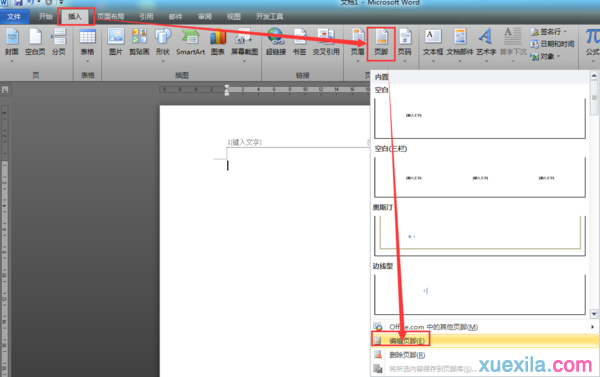The width and height of the screenshot is (600, 377).
Task: Choose the 奥斯汀 footer template
Action: [480, 236]
